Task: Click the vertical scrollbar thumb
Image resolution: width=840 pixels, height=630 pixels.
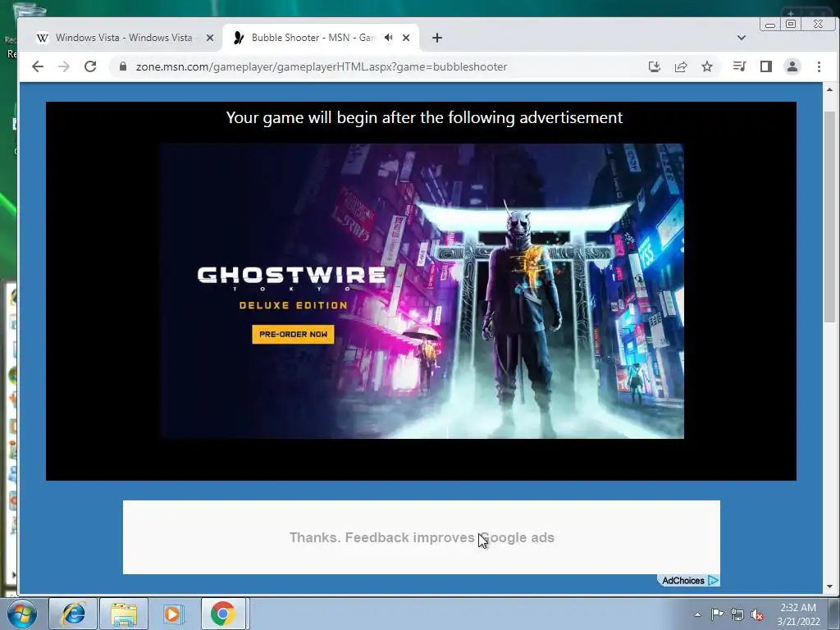Action: click(x=830, y=217)
